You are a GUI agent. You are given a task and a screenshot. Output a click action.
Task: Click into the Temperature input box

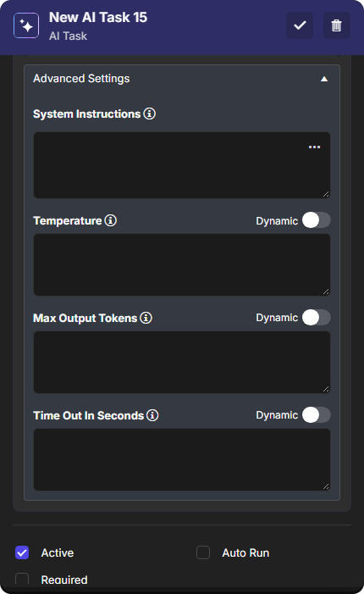coord(182,264)
